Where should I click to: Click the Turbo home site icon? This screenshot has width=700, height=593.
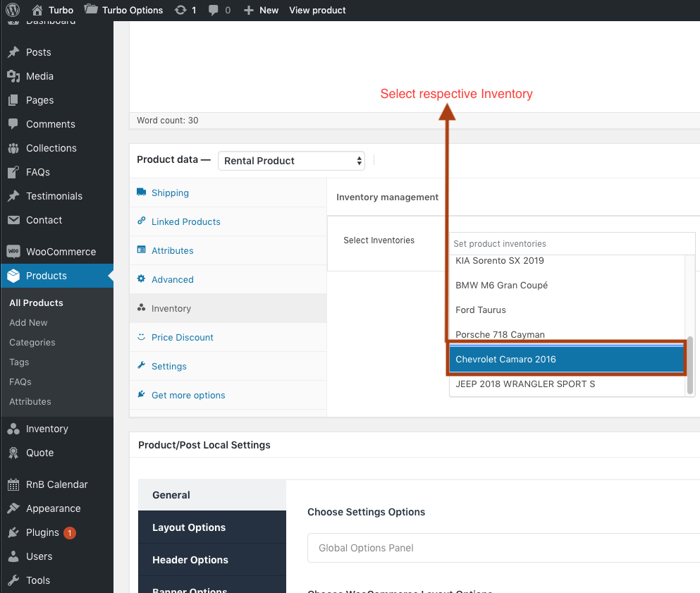click(x=38, y=10)
